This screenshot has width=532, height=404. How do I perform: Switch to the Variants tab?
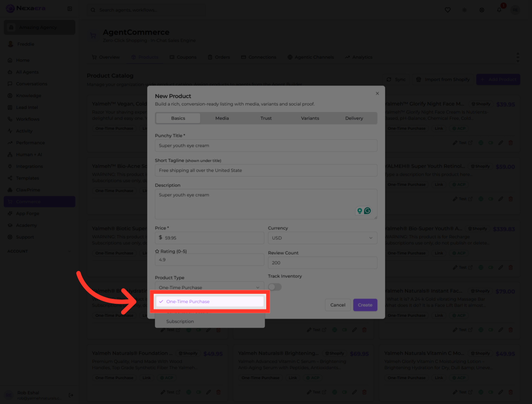[x=310, y=118]
